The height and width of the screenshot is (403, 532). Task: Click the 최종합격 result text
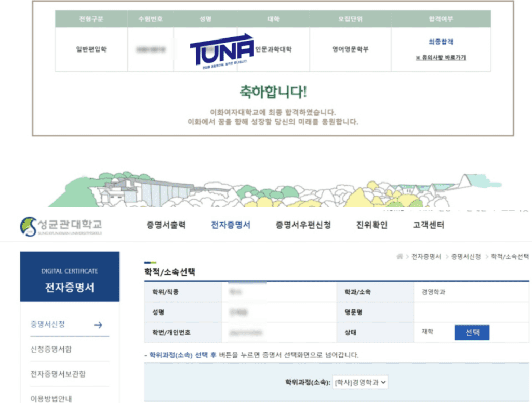pos(441,42)
